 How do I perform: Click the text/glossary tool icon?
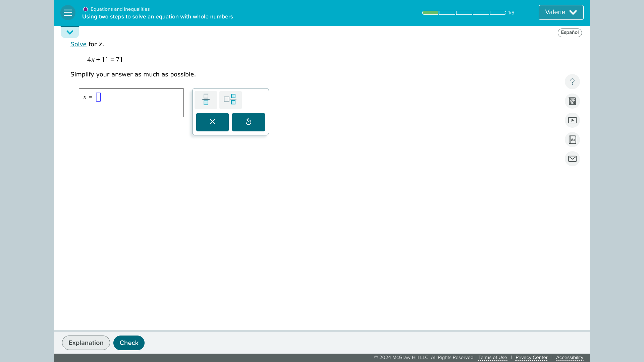click(x=572, y=140)
